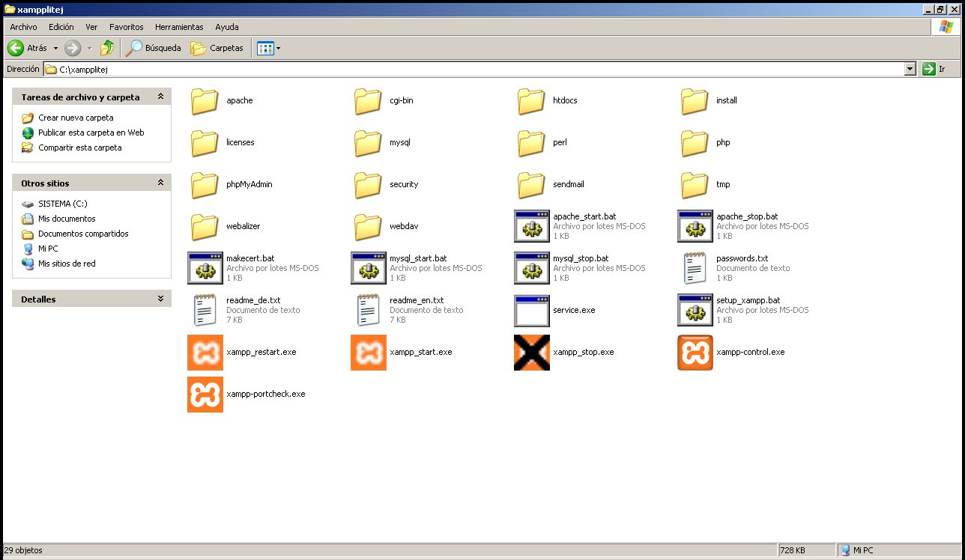This screenshot has height=560, width=965.
Task: Select the apache_start.bat batch file
Action: (x=531, y=226)
